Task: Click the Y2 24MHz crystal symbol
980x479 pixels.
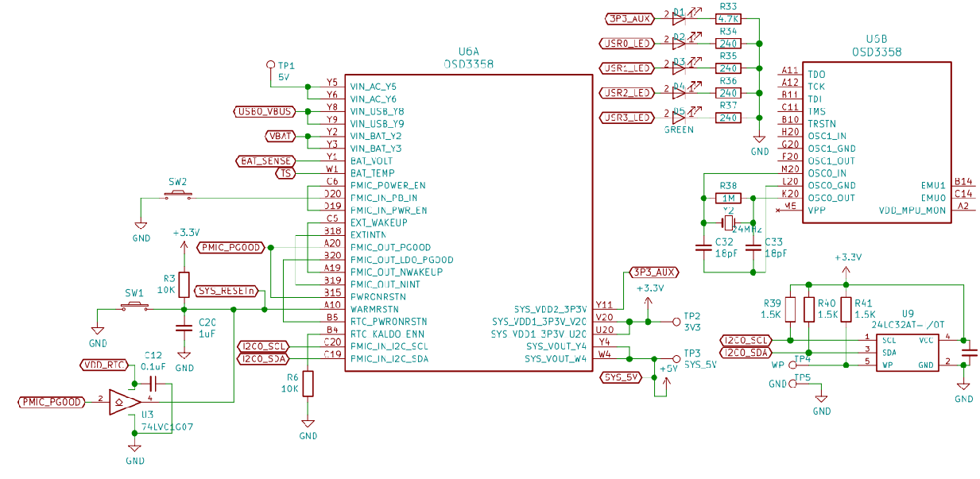Action: coord(727,222)
